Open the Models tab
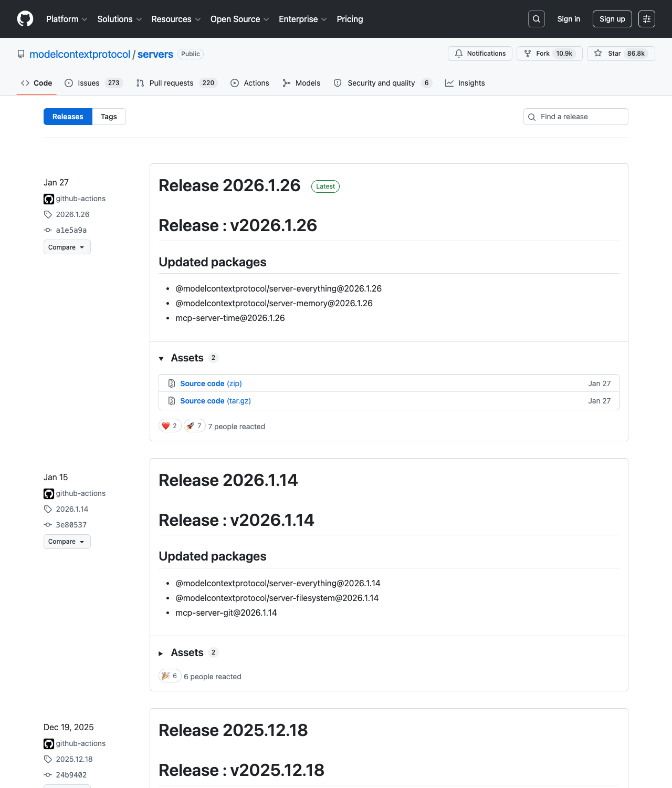672x788 pixels. 301,83
